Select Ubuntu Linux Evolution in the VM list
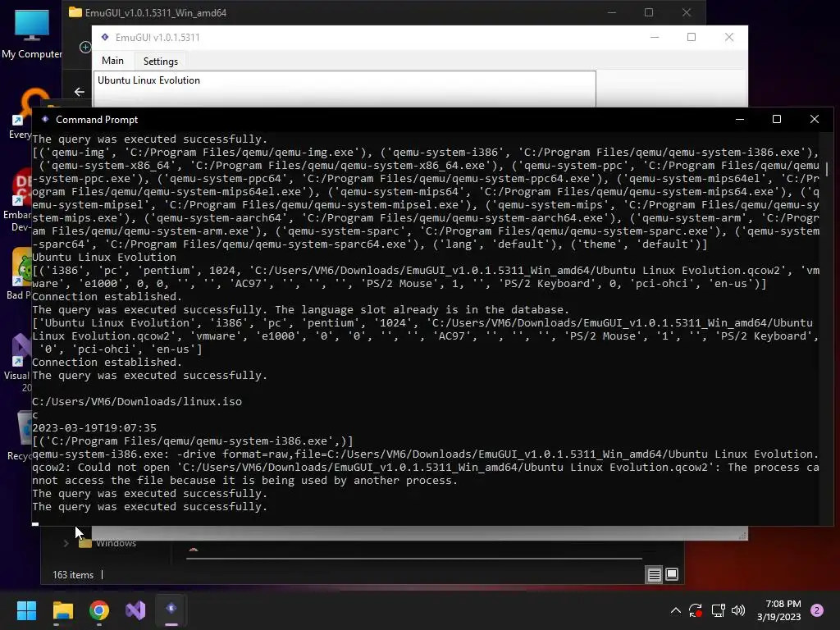 click(149, 80)
